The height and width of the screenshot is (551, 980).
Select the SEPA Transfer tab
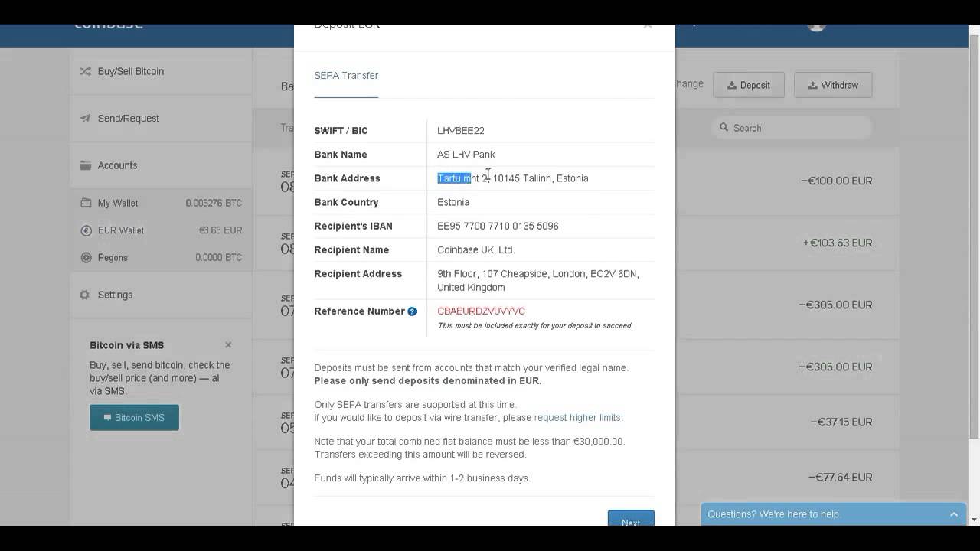click(x=346, y=76)
